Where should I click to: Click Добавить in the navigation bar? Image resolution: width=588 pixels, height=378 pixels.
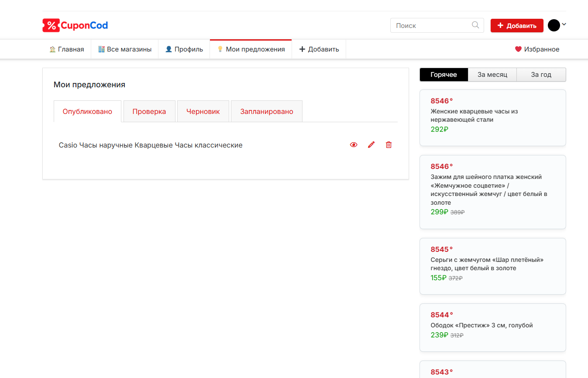tap(319, 49)
